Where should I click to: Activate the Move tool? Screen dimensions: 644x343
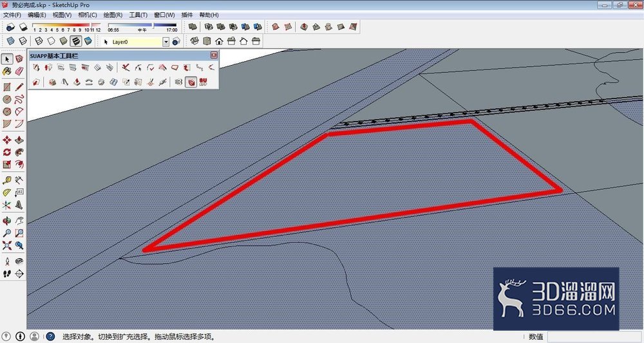[7, 140]
